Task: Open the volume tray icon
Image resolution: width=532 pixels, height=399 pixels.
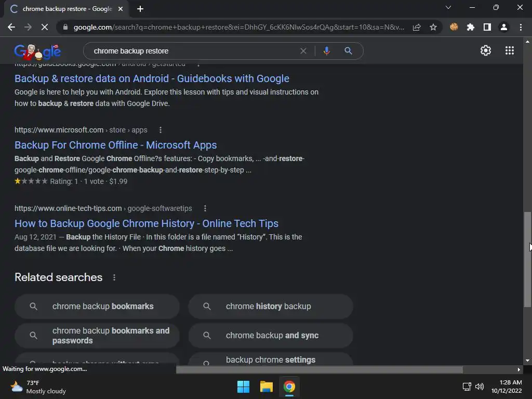Action: coord(480,387)
